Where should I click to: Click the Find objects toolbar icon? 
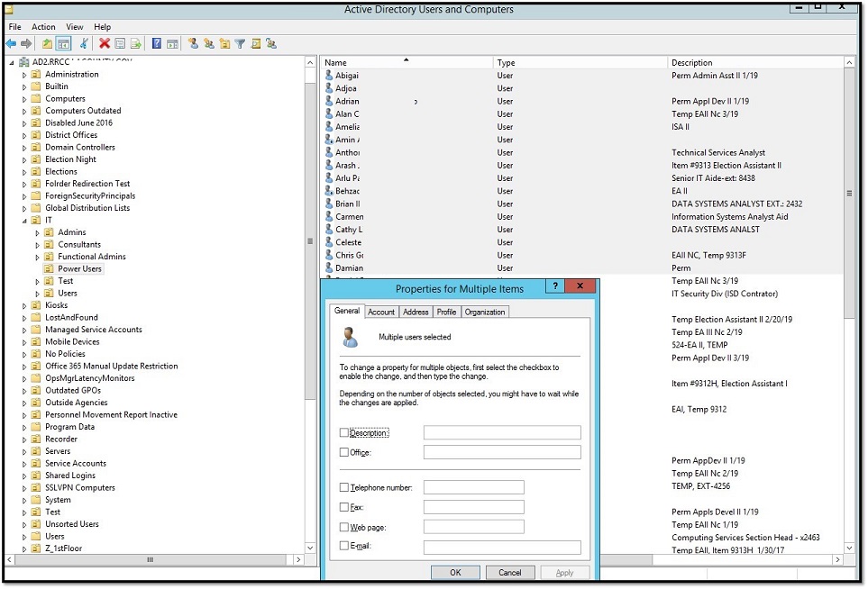(255, 44)
